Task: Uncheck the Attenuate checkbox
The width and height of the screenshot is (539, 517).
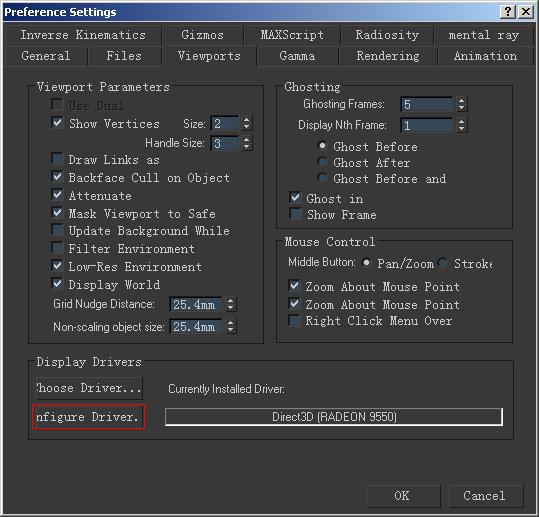Action: (57, 194)
